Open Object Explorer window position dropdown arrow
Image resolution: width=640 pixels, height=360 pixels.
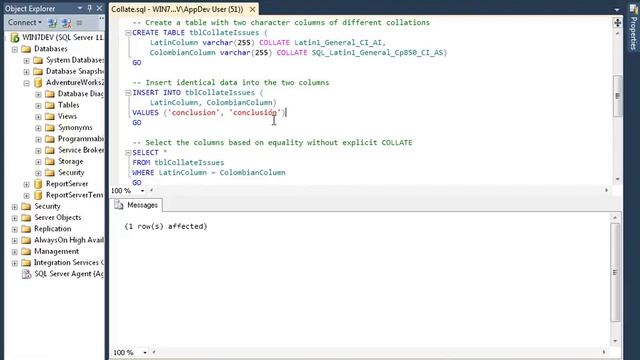click(x=80, y=8)
